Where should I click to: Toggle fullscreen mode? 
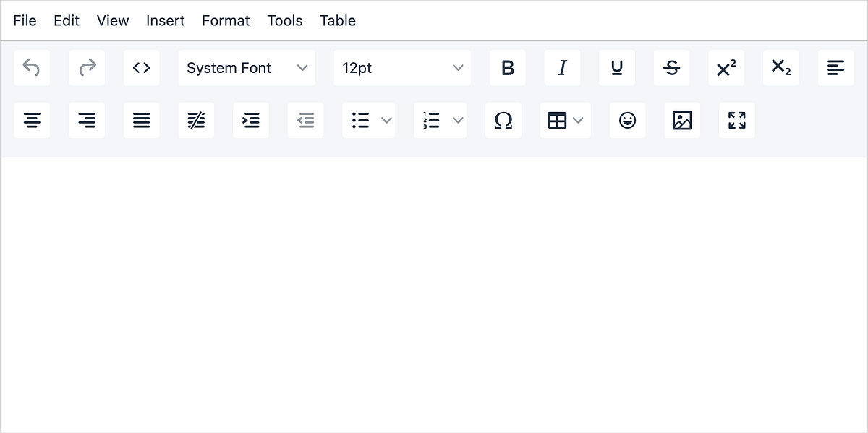(x=736, y=120)
